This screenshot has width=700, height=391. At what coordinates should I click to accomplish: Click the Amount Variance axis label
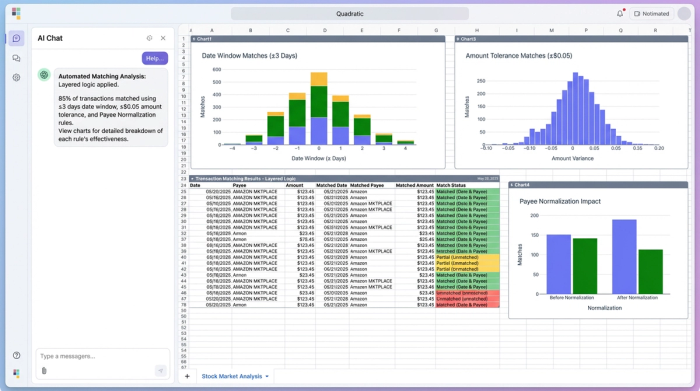572,158
